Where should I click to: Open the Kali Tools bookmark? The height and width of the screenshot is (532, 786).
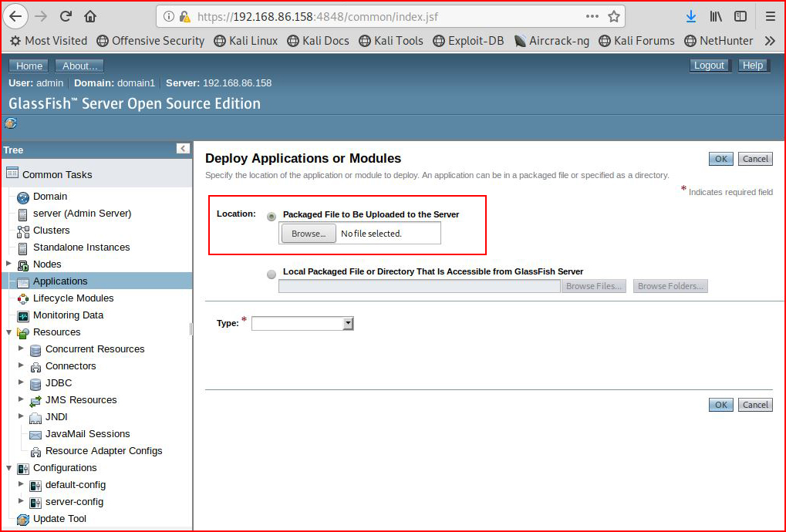[391, 41]
